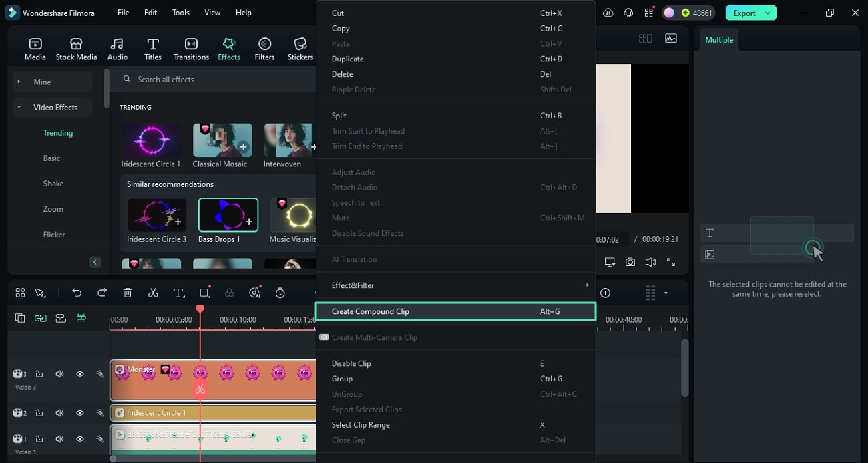Mute the Video 3 track

[59, 374]
